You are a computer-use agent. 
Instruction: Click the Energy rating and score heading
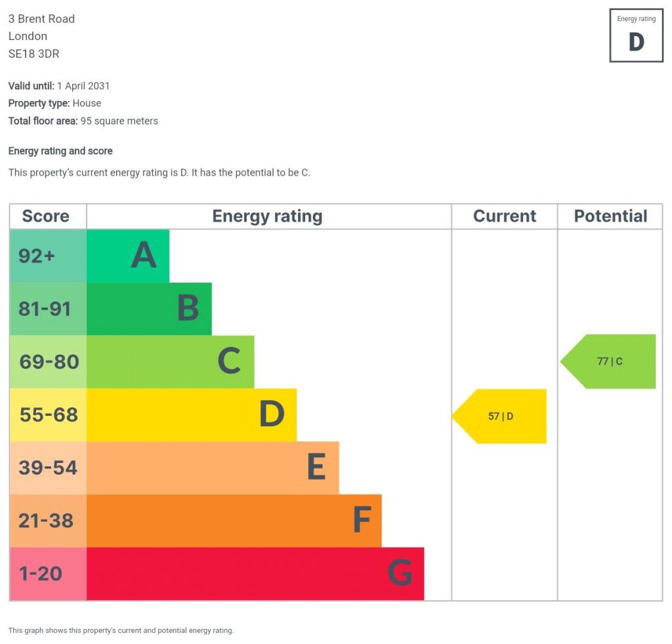(x=60, y=151)
